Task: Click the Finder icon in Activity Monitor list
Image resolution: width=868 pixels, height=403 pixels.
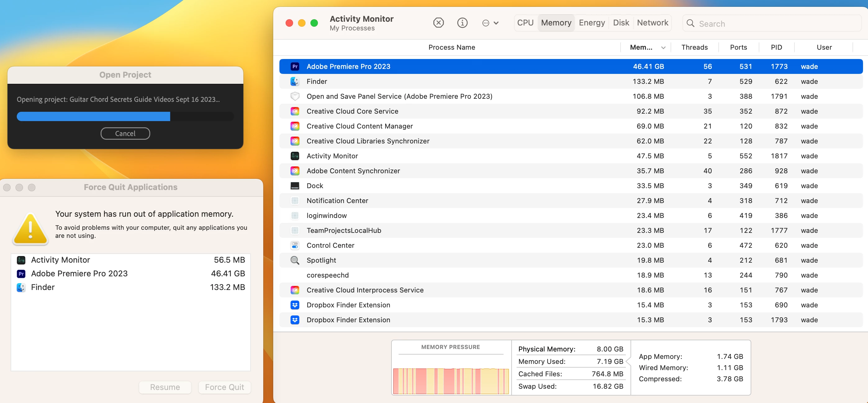Action: (295, 81)
